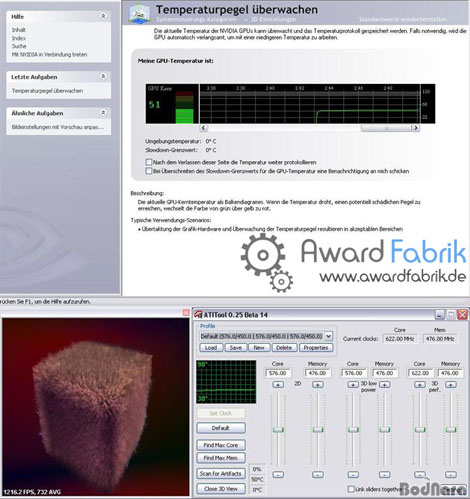Decrease 2D Core clock with minus button
Screen dimensions: 470x499
pyautogui.click(x=278, y=474)
